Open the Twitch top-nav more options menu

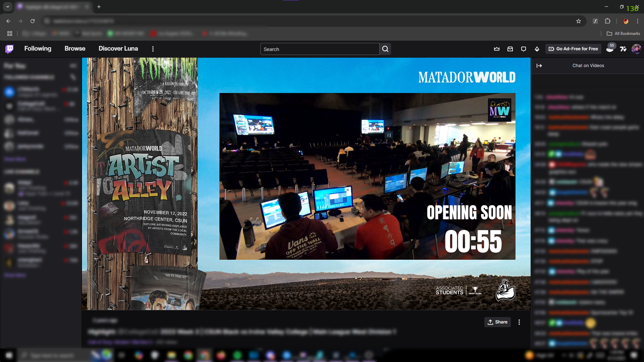[153, 49]
